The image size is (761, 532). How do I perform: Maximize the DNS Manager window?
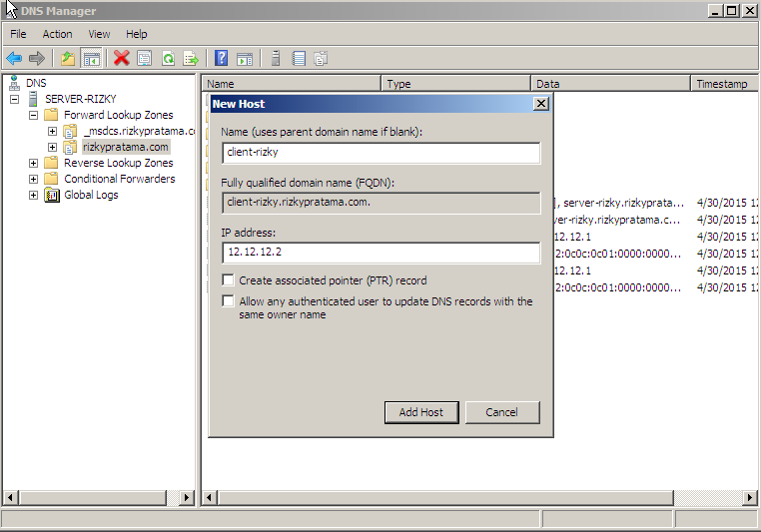pyautogui.click(x=732, y=11)
